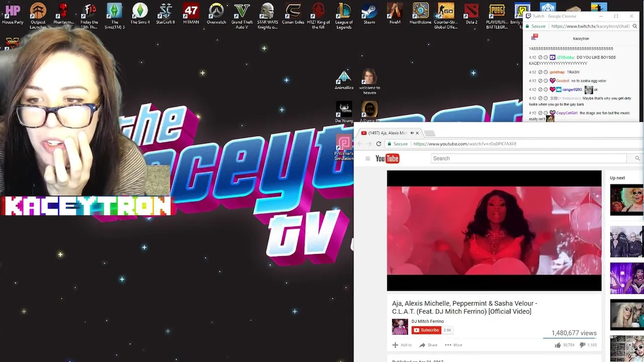Screen dimensions: 644x362
Task: Go to YouTube home via logo
Action: coord(387,158)
